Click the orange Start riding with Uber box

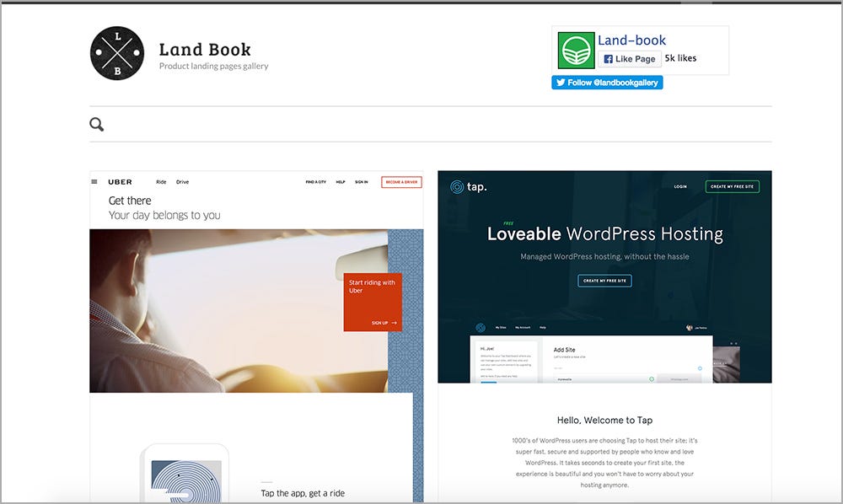click(x=373, y=302)
